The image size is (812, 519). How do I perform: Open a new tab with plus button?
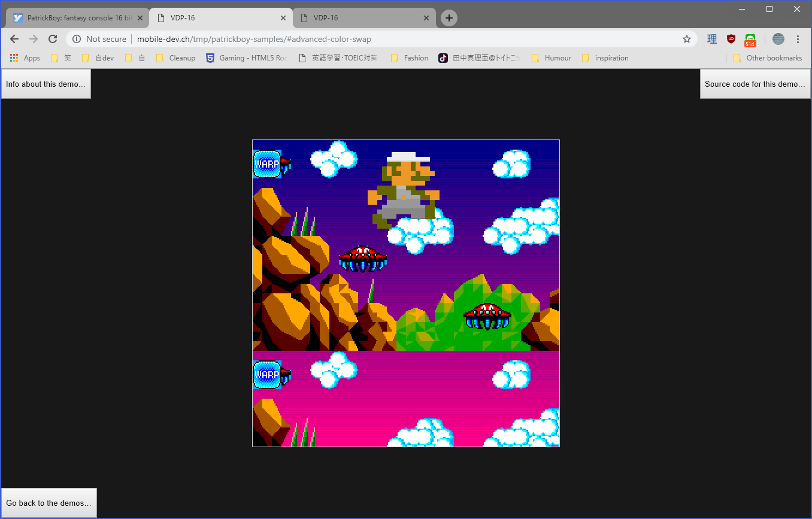coord(449,18)
